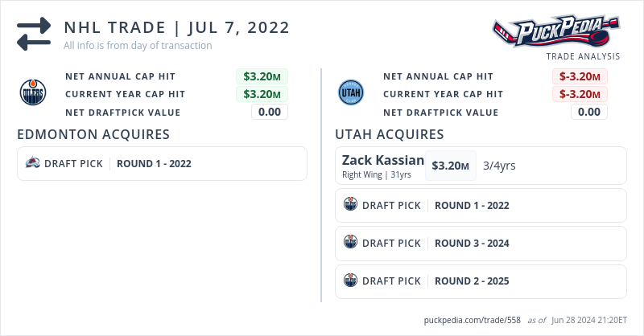Viewport: 644px width, 336px height.
Task: Click the Utah team logo
Action: (x=351, y=94)
